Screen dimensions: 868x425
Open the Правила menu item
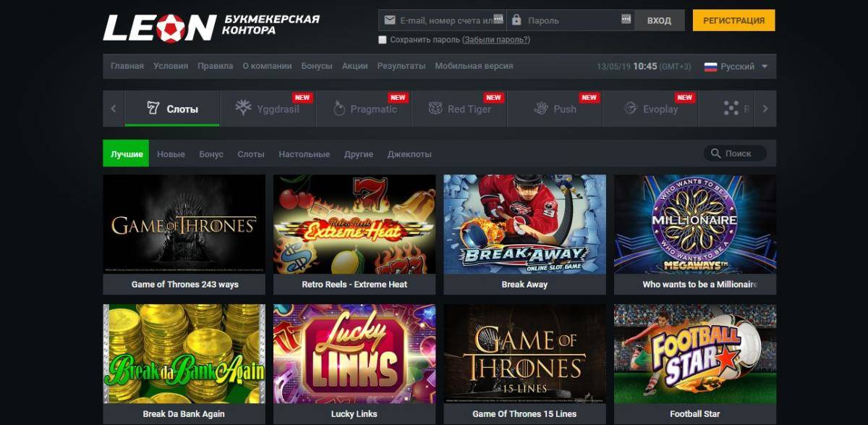click(216, 66)
